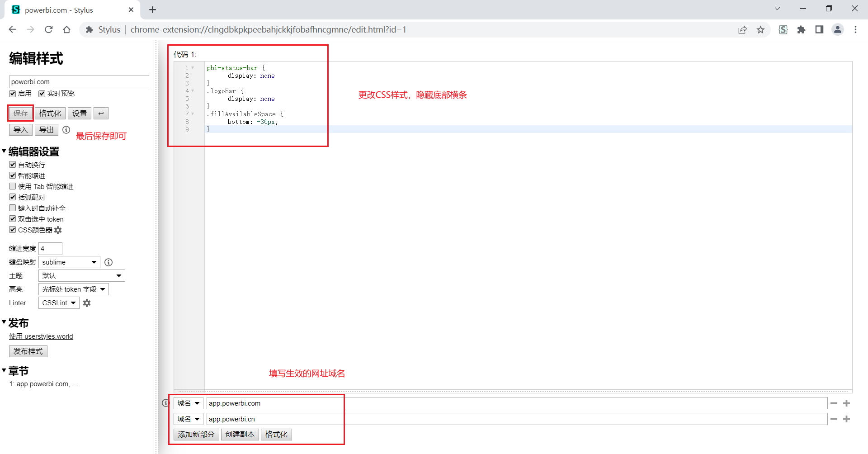The height and width of the screenshot is (454, 868).
Task: Open a new browser tab
Action: coord(153,10)
